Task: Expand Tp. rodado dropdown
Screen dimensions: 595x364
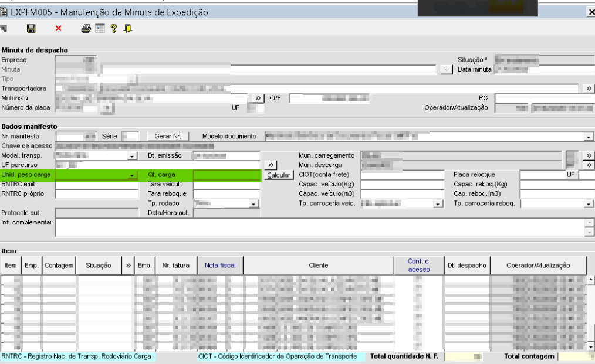Action: pyautogui.click(x=253, y=204)
